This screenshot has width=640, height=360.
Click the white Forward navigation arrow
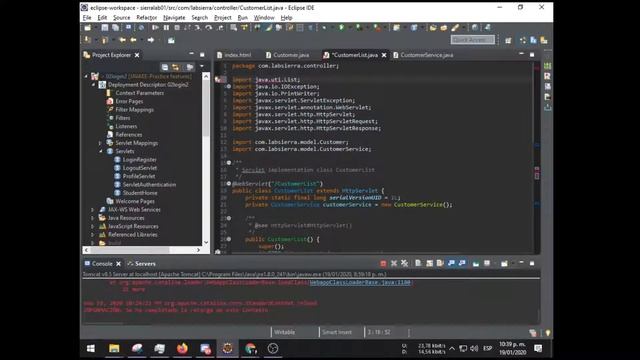(151, 40)
